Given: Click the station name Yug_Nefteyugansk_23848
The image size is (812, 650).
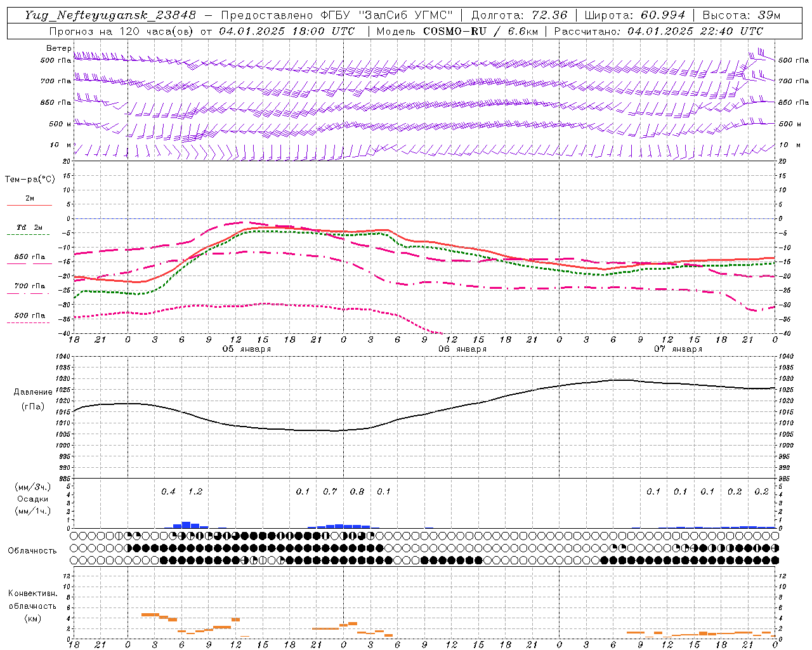Looking at the screenshot, I should [110, 15].
